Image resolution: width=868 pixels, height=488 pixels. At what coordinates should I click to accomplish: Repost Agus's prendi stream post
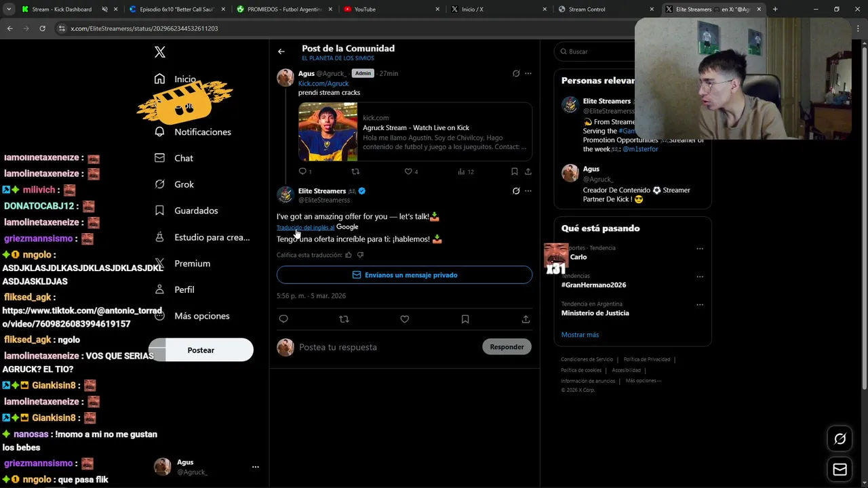(x=355, y=171)
